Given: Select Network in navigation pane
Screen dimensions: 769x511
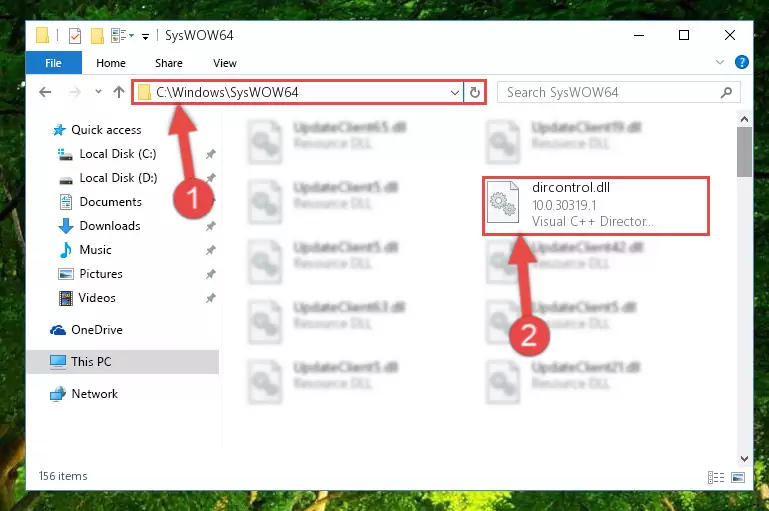Looking at the screenshot, I should point(94,394).
